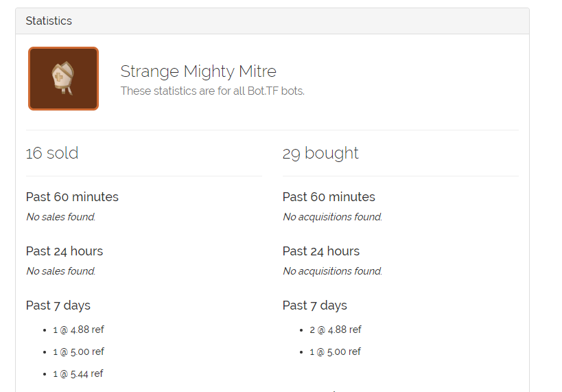
Task: Click the Strange Mighty Mitre item icon
Action: [x=63, y=78]
